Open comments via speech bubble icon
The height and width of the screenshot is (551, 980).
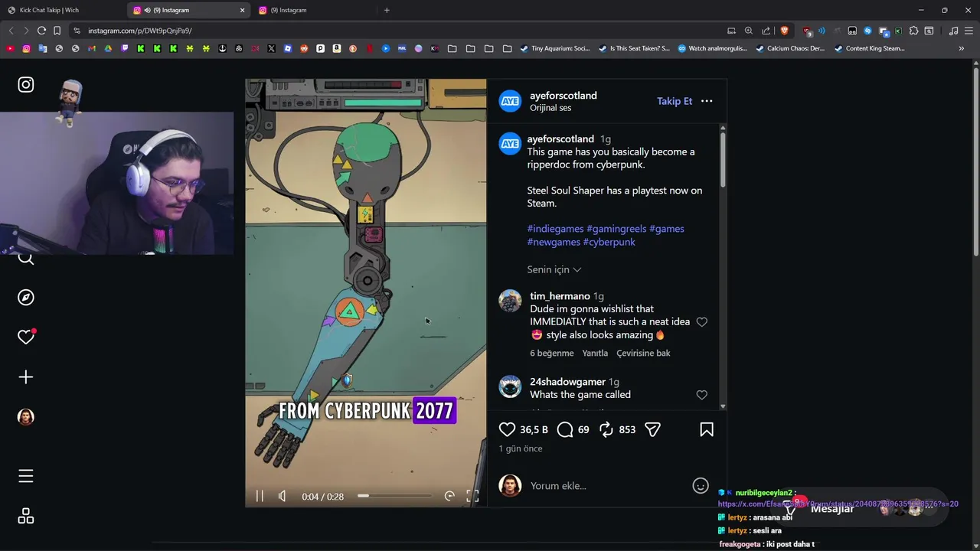[565, 429]
